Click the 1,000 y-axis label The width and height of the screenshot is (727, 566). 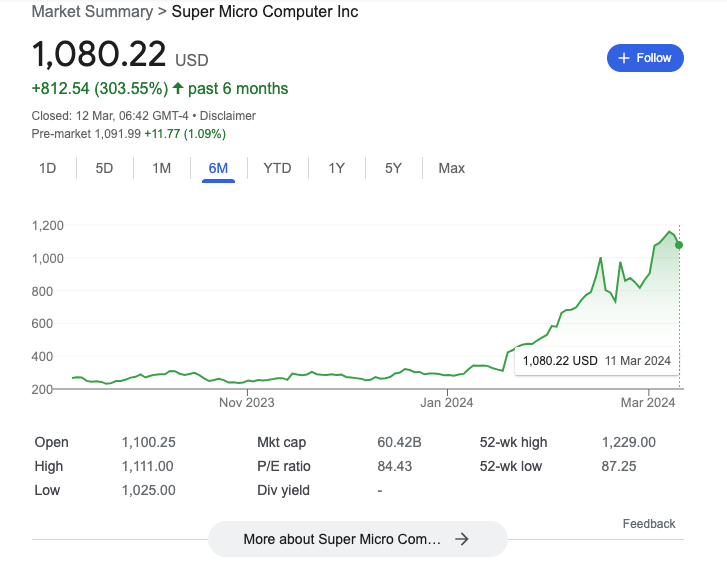(x=47, y=259)
